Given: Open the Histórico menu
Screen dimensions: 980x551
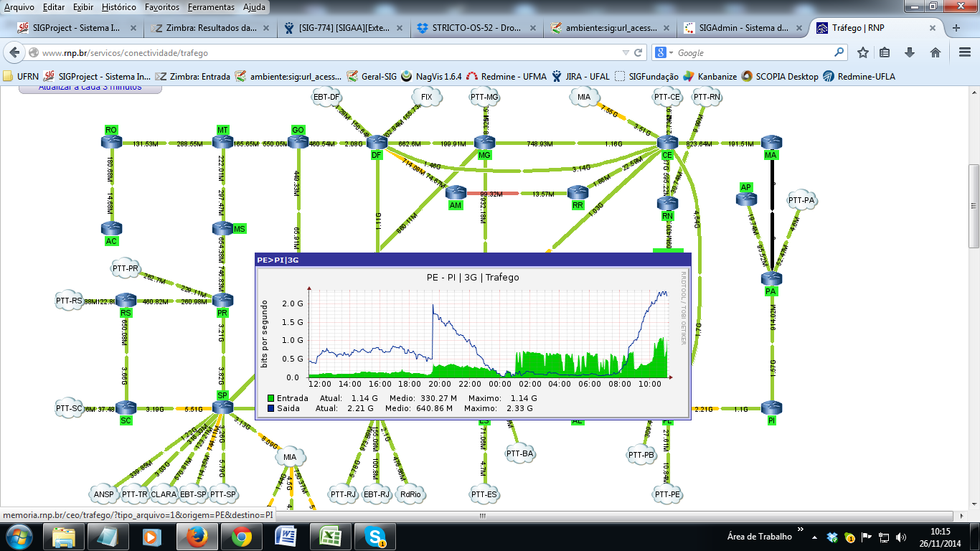Looking at the screenshot, I should point(119,7).
